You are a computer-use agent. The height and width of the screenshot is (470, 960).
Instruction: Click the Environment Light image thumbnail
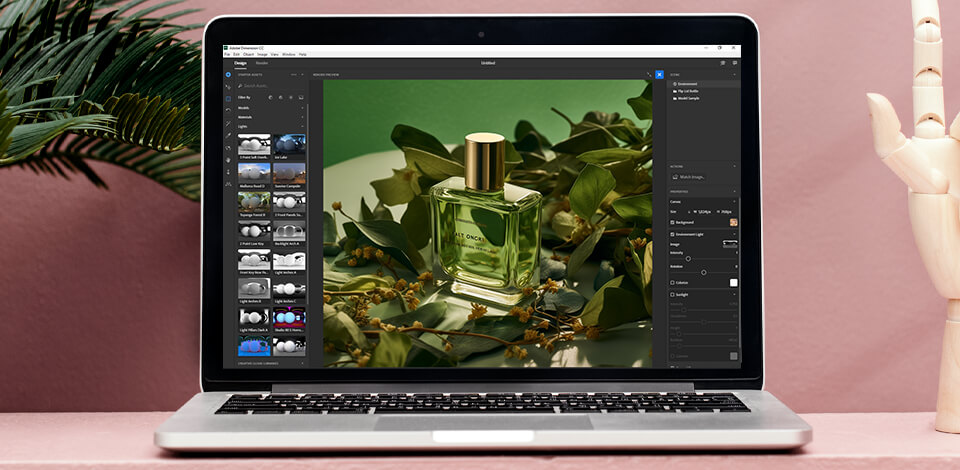coord(730,244)
